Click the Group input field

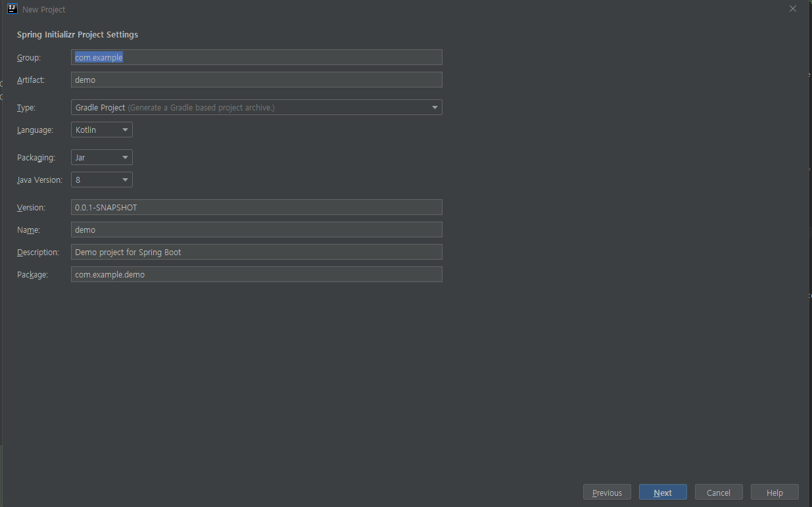pyautogui.click(x=256, y=57)
